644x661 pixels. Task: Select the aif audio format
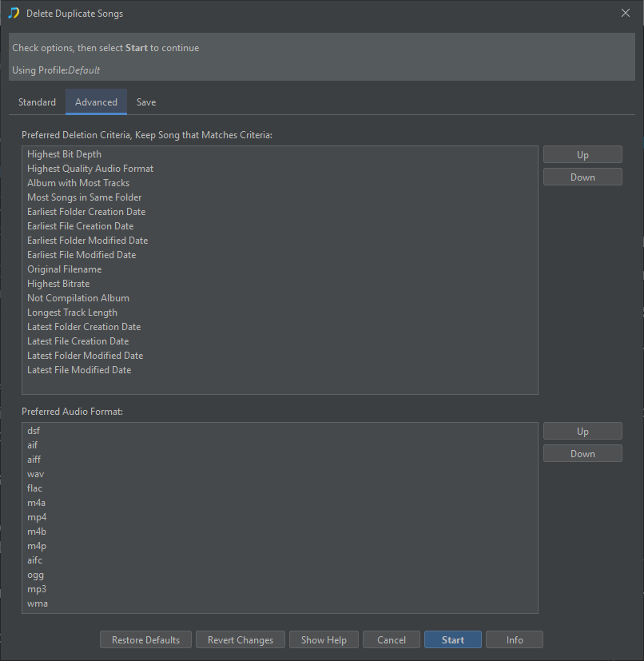tap(280, 445)
